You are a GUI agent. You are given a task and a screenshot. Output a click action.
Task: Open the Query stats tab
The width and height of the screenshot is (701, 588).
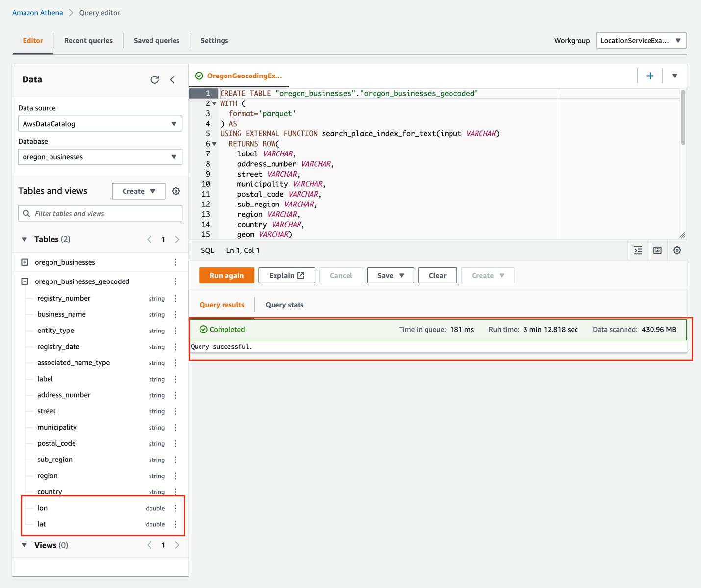coord(284,305)
